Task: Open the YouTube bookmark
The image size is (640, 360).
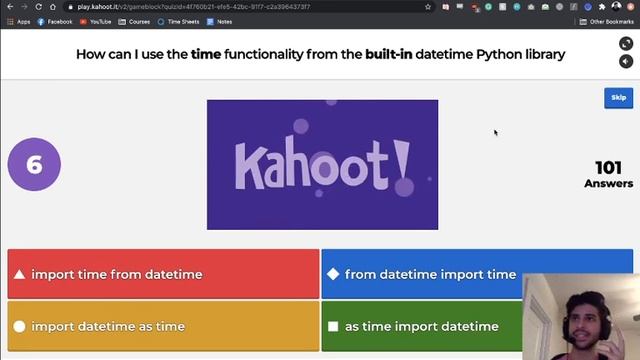Action: [x=96, y=22]
